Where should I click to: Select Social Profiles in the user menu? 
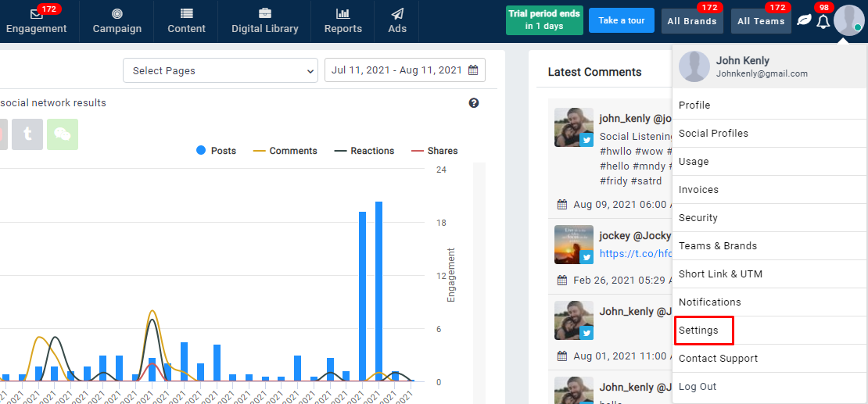pos(713,134)
